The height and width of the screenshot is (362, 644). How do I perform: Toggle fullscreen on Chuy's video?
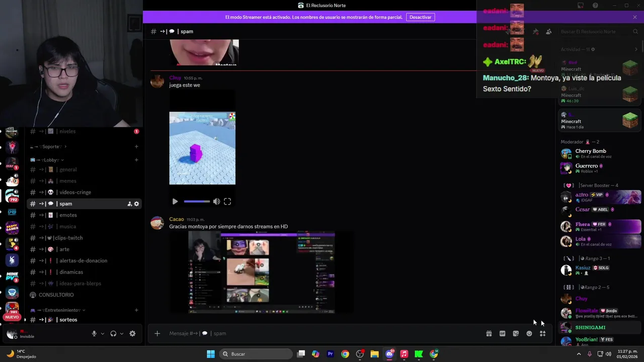pos(227,202)
